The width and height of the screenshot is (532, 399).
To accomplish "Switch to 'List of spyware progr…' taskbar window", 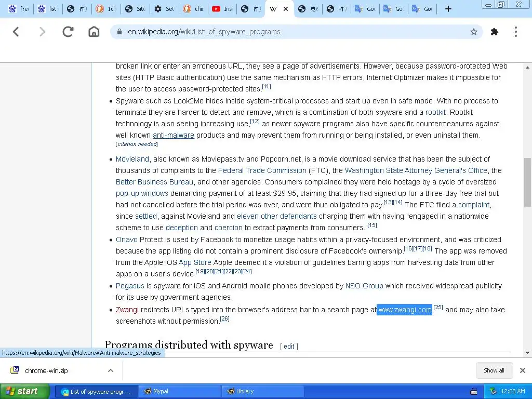I will [96, 392].
